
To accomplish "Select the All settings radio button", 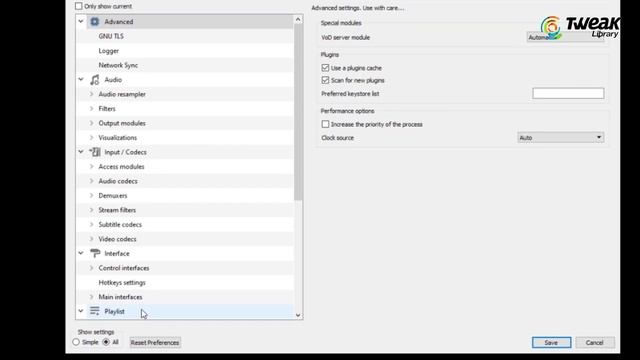I will (x=106, y=342).
